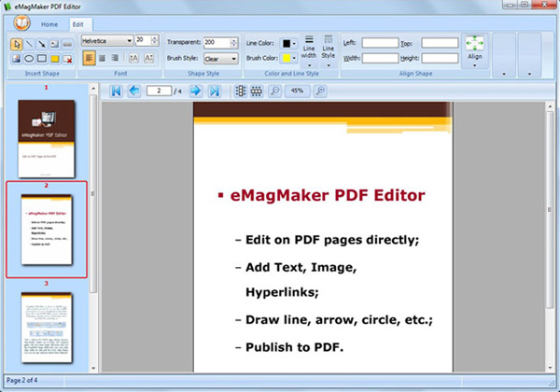Click 'Draw line, arrow, circle, etc.;' text

(x=339, y=320)
